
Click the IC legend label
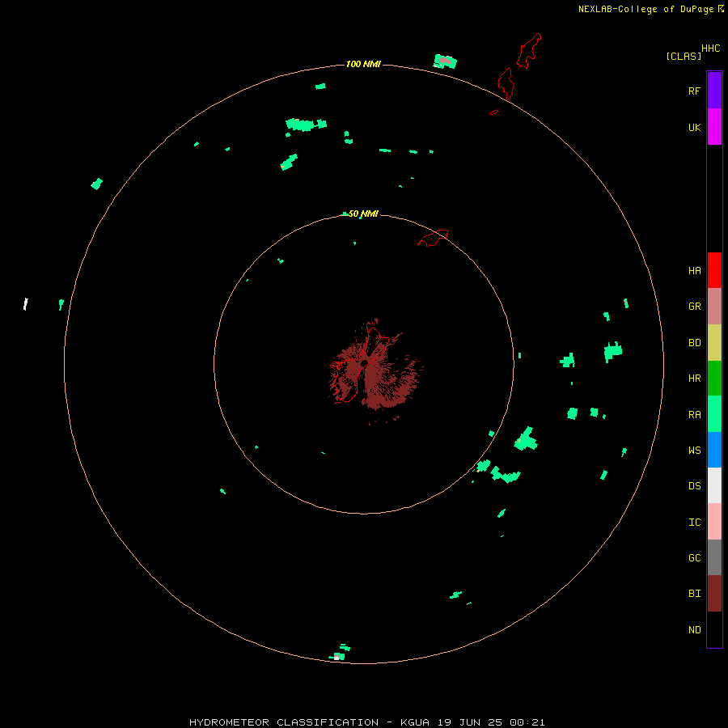694,523
